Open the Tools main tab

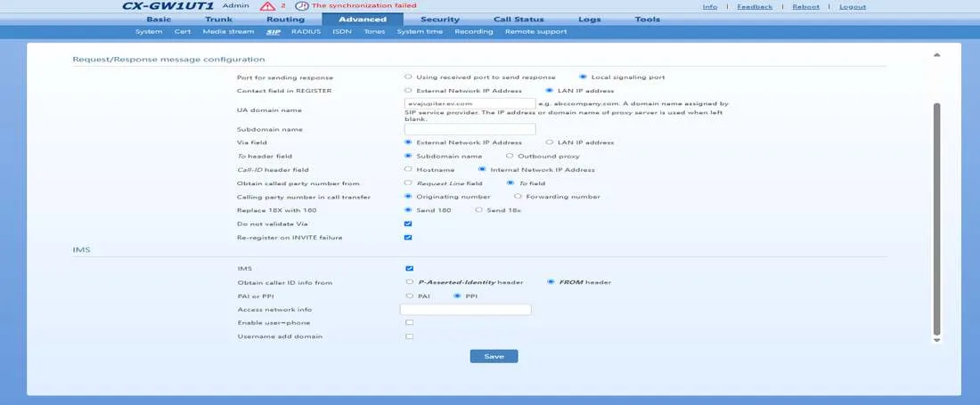pos(648,20)
